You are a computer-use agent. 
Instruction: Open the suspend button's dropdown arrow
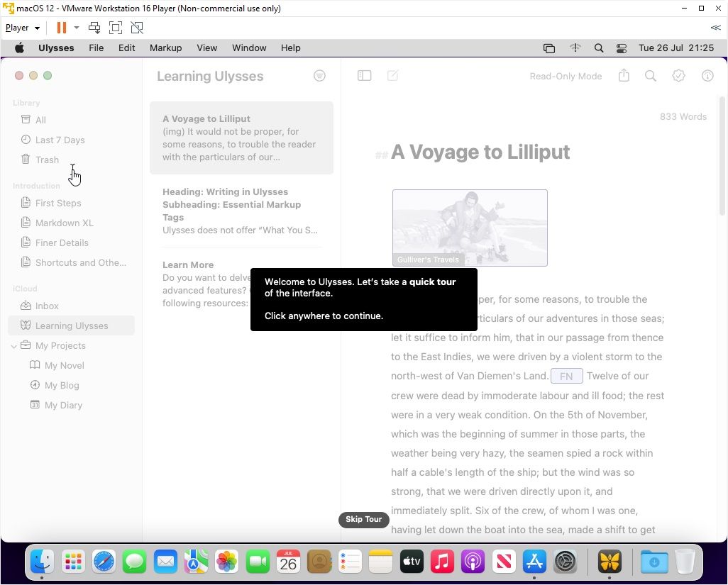coord(75,27)
